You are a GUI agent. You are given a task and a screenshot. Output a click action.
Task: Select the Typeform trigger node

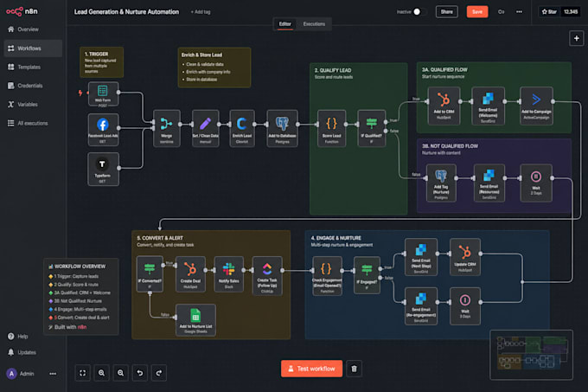[x=103, y=169]
